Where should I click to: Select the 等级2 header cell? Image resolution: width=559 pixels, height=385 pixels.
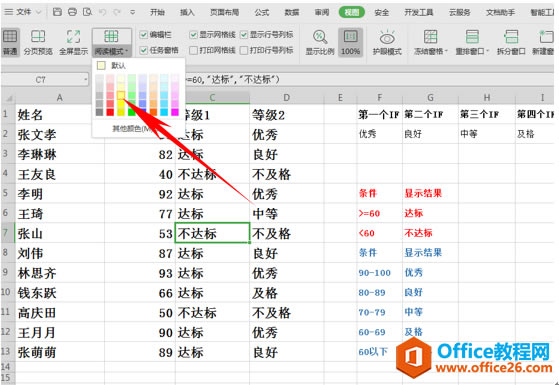287,115
